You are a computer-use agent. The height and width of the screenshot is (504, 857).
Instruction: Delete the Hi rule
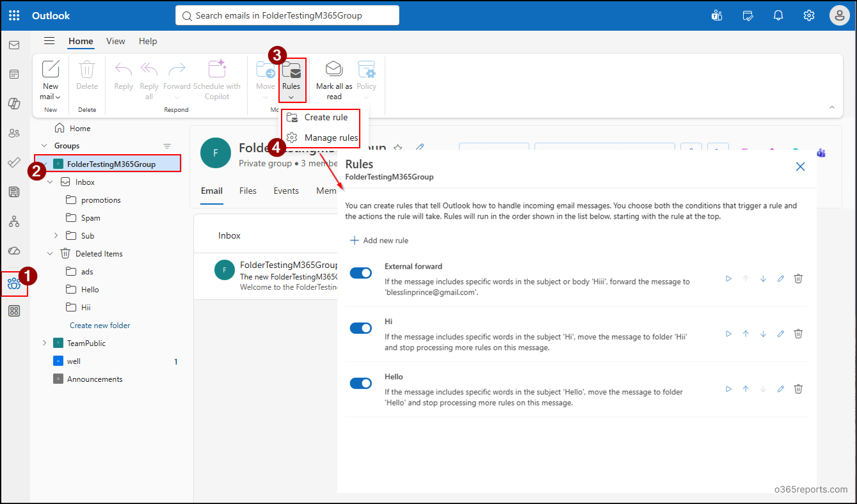coord(798,334)
